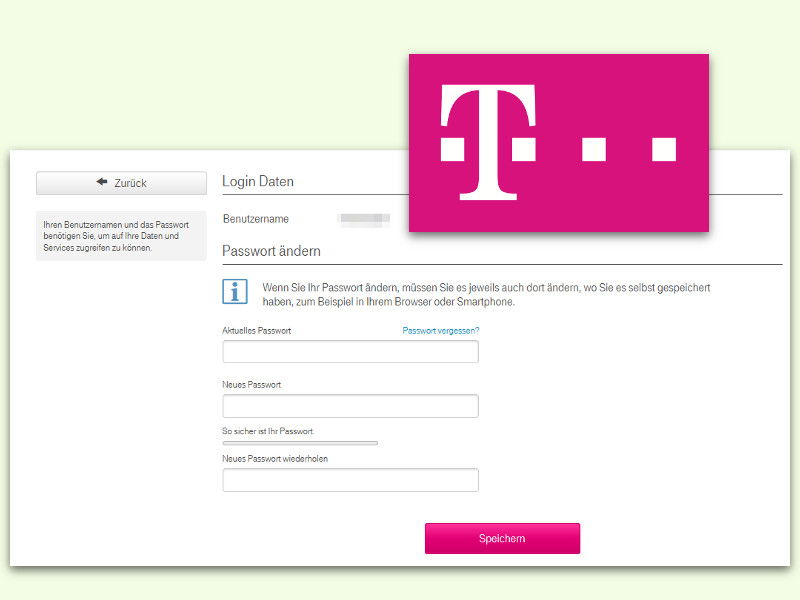The height and width of the screenshot is (600, 800).
Task: Click the blue info icon
Action: (x=235, y=291)
